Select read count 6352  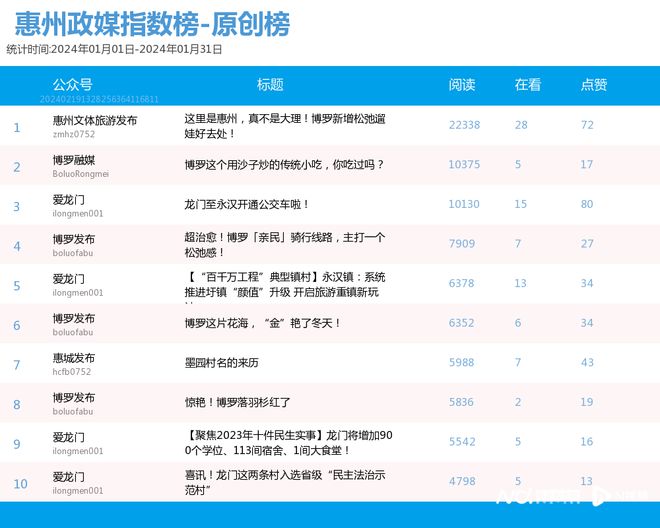click(x=462, y=323)
